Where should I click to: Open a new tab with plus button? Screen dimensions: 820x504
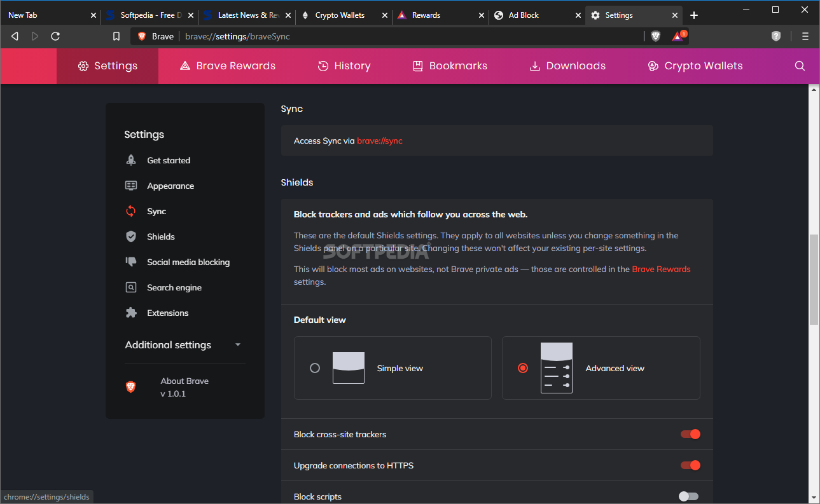pyautogui.click(x=694, y=15)
